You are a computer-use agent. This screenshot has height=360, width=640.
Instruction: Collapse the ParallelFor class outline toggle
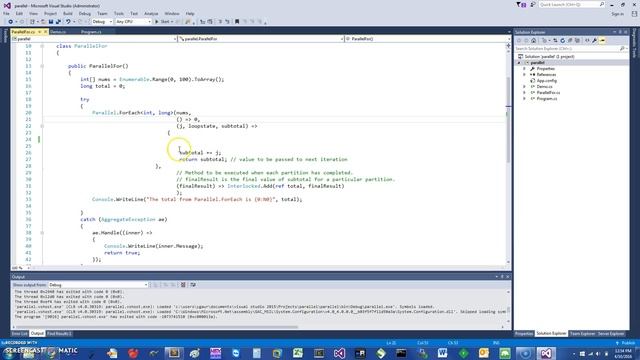(x=42, y=46)
